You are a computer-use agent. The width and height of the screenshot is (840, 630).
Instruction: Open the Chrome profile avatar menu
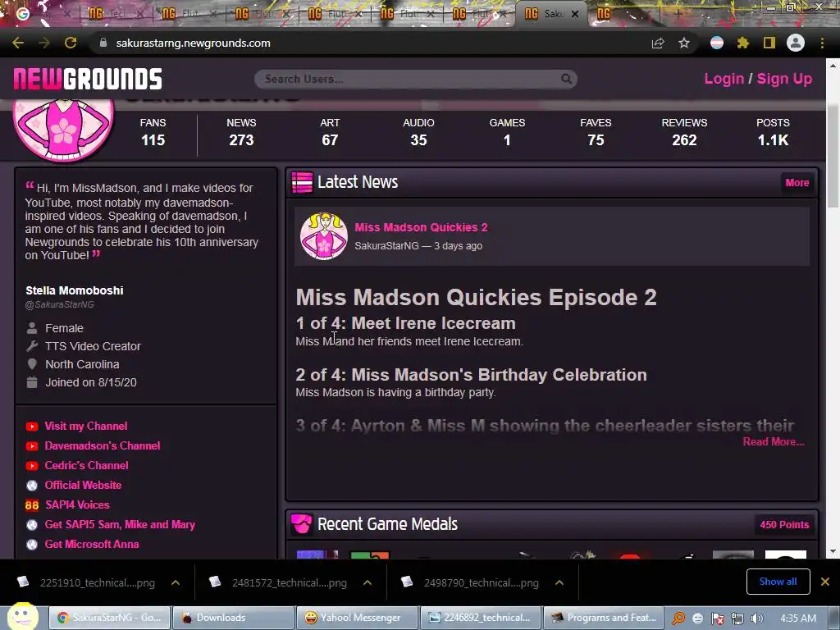(x=796, y=43)
